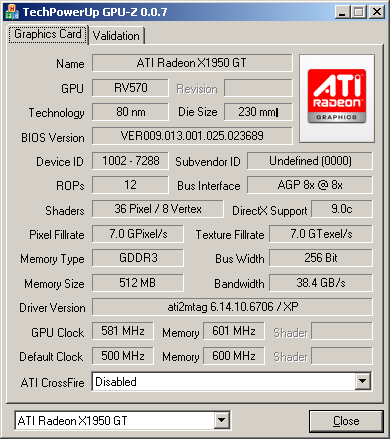Viewport: 390px width, 439px height.
Task: Click the empty Shader field in Default Clock row
Action: [x=342, y=356]
